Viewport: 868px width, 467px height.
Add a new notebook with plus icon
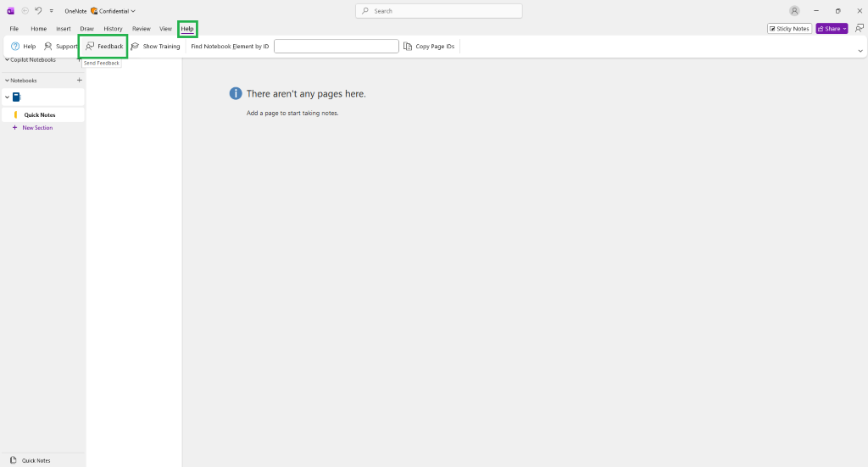(x=79, y=81)
